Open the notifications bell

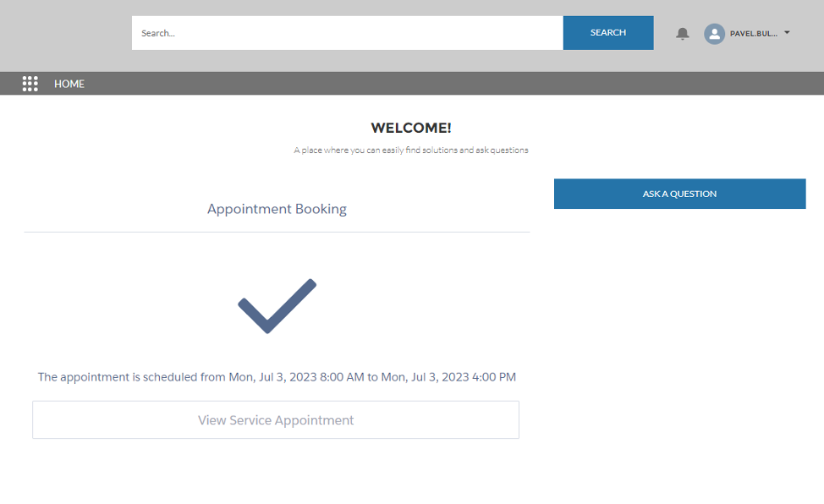coord(682,34)
